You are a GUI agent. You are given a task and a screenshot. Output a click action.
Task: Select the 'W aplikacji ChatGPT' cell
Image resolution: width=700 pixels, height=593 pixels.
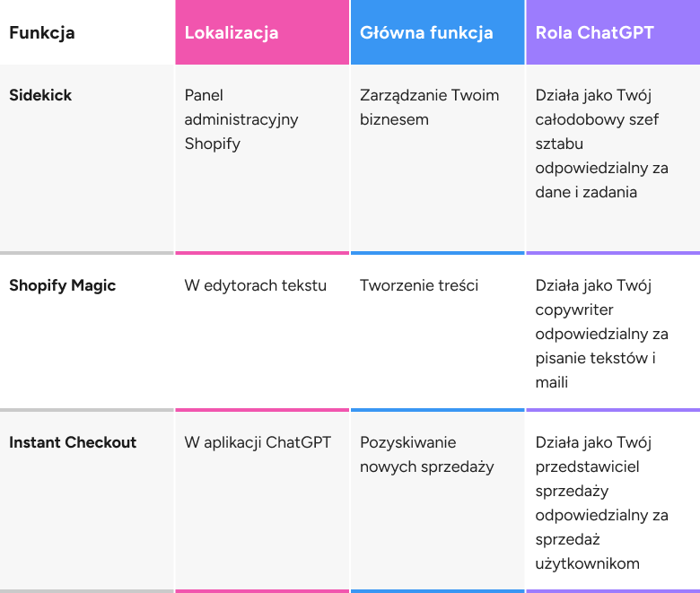click(258, 442)
